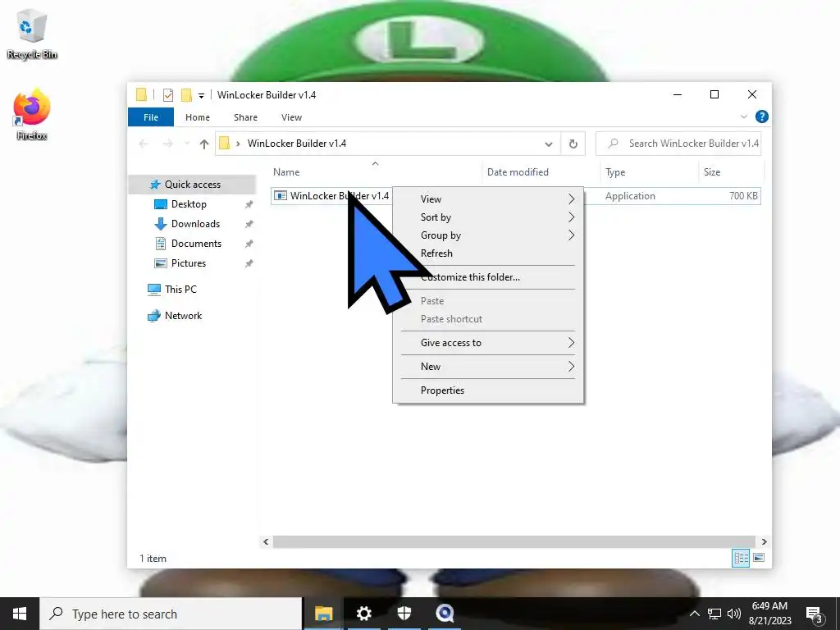Open View submenu in context menu

point(488,199)
